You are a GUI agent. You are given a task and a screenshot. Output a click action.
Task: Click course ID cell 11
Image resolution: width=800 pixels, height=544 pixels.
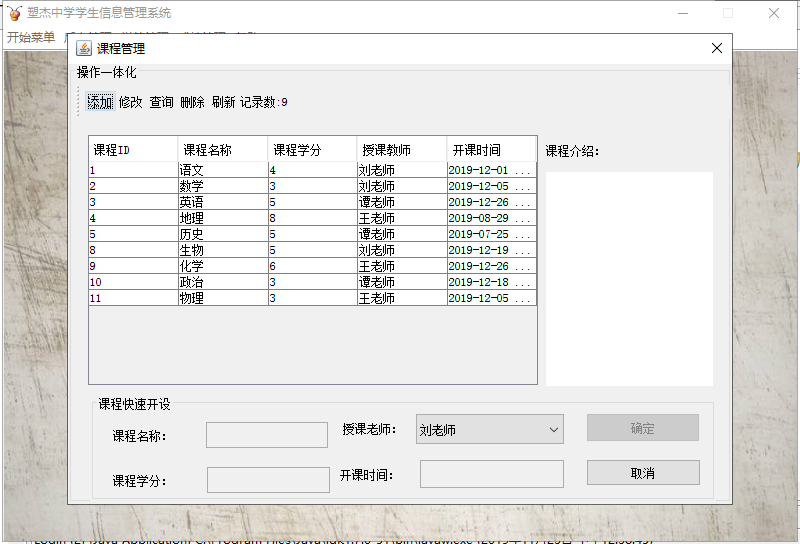pyautogui.click(x=133, y=298)
